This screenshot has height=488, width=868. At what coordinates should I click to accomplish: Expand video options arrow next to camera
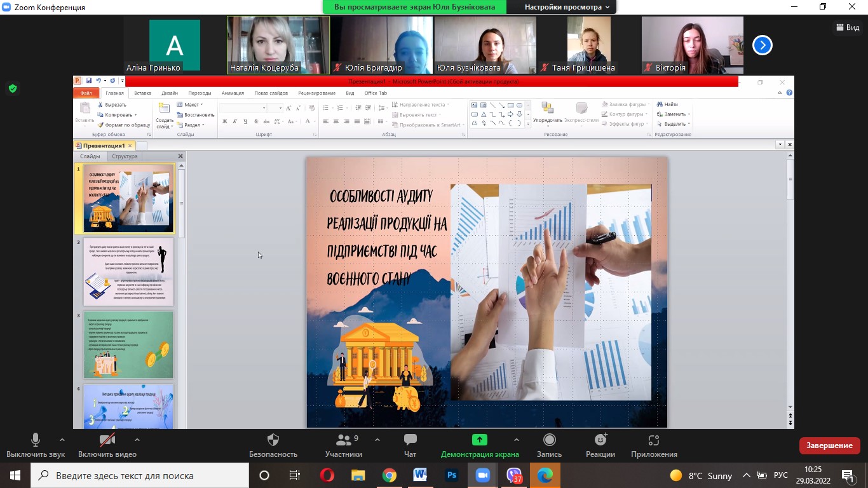137,440
